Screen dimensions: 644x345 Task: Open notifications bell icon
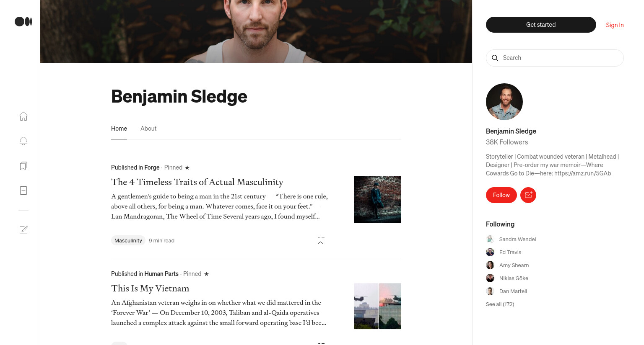tap(23, 141)
